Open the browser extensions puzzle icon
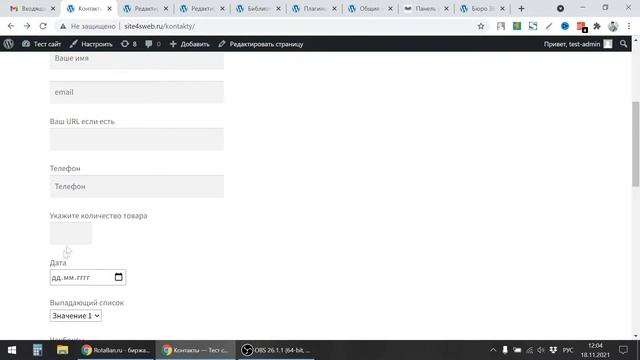The width and height of the screenshot is (640, 360). 597,26
